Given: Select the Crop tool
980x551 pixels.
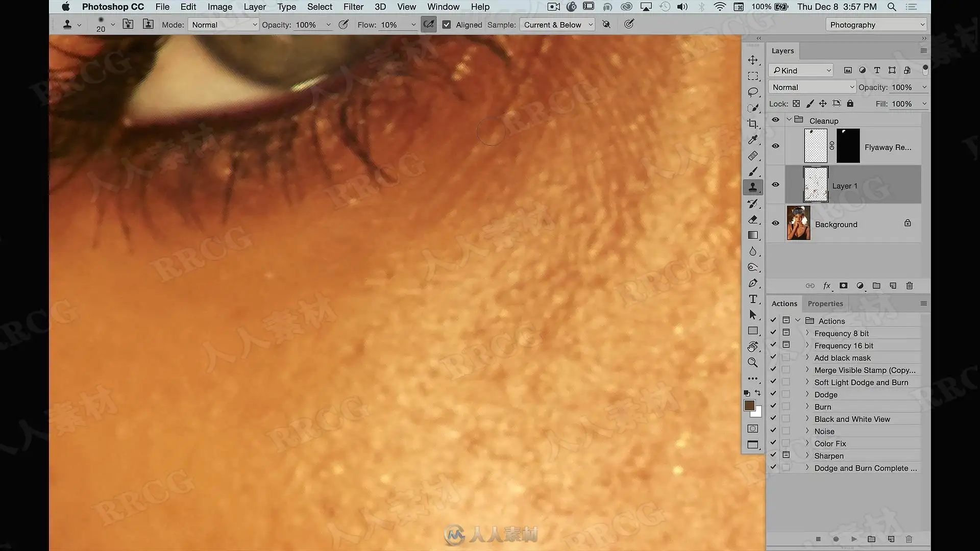Looking at the screenshot, I should (x=753, y=124).
